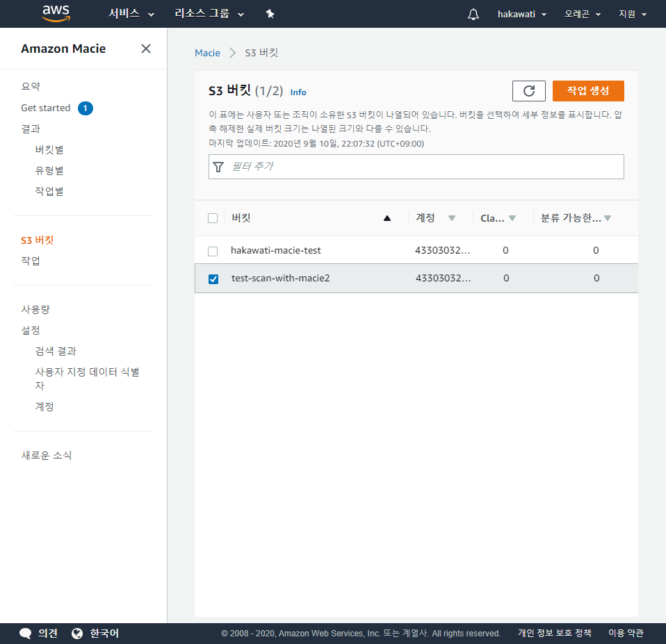Image resolution: width=666 pixels, height=644 pixels.
Task: Expand the 서비스 menu
Action: pos(131,14)
